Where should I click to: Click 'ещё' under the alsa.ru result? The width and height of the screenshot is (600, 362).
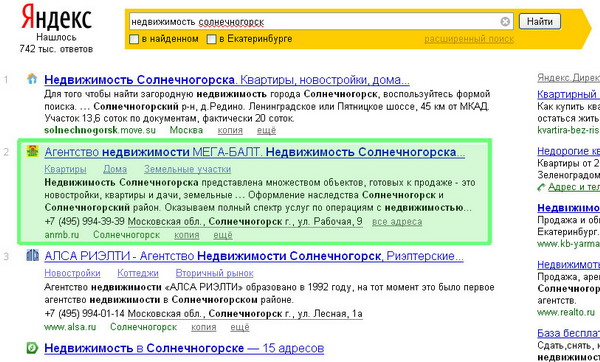tap(240, 328)
